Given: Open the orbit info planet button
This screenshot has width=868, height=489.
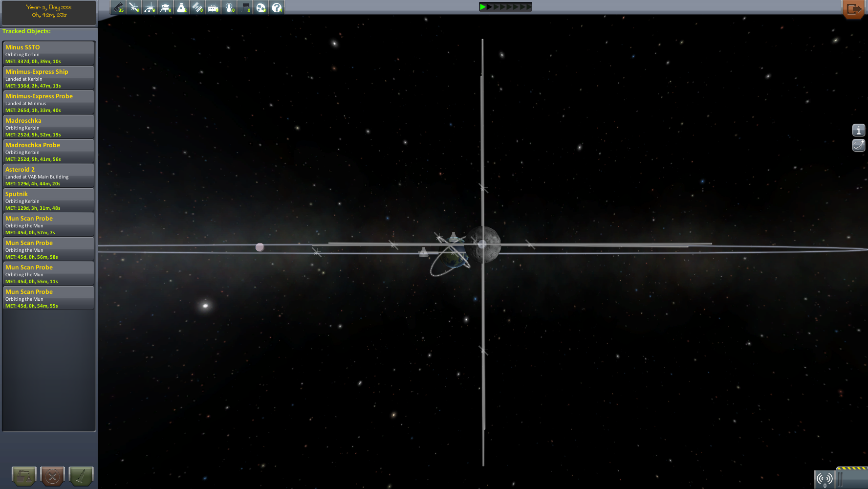Looking at the screenshot, I should (858, 145).
